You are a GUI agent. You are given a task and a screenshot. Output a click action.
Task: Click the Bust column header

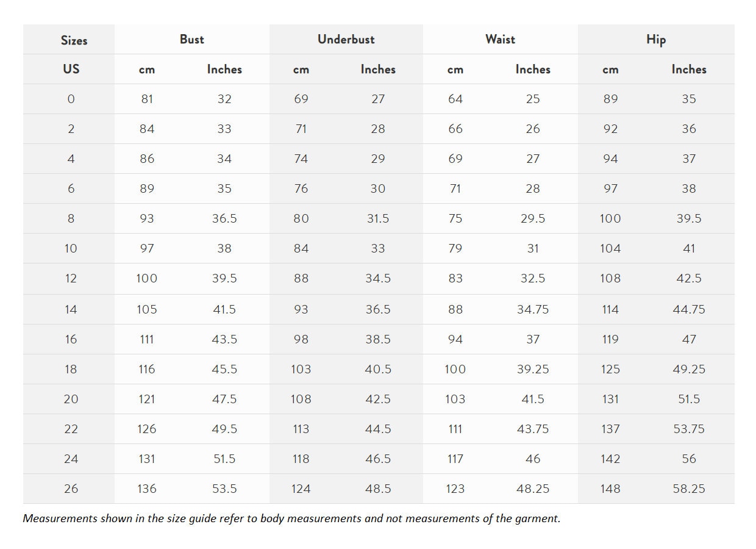point(191,39)
